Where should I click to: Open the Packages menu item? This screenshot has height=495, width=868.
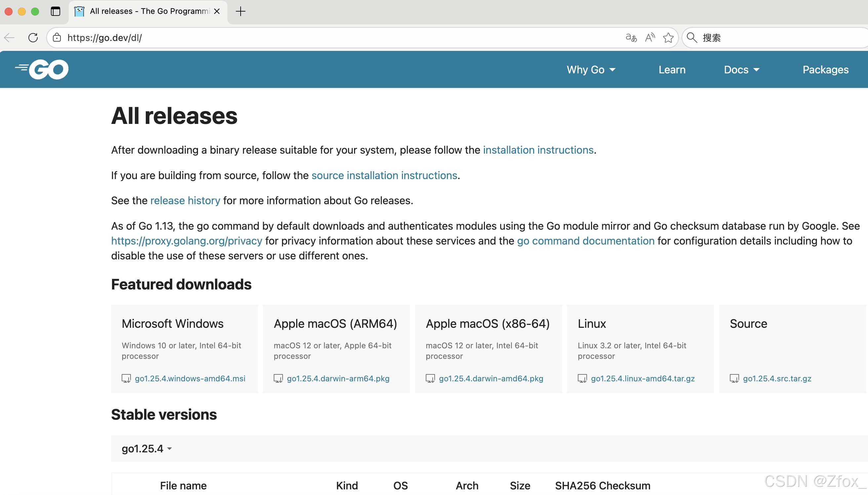pyautogui.click(x=825, y=70)
